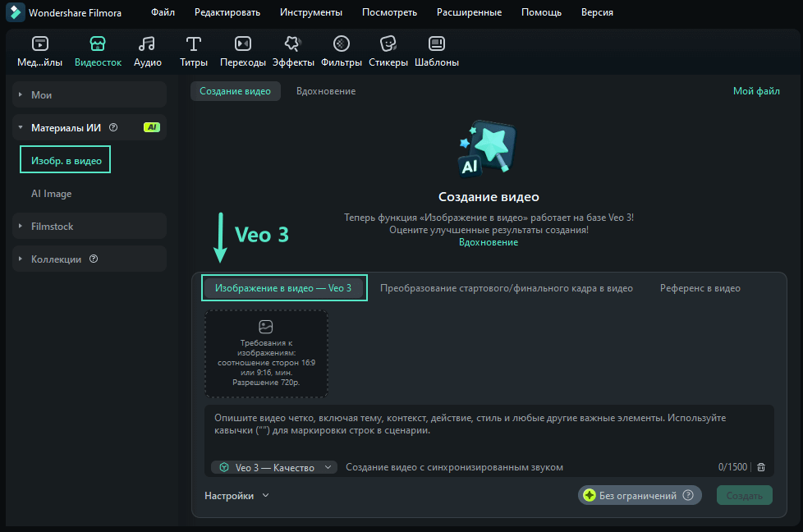Image resolution: width=803 pixels, height=532 pixels.
Task: Click the Создать button
Action: (744, 495)
